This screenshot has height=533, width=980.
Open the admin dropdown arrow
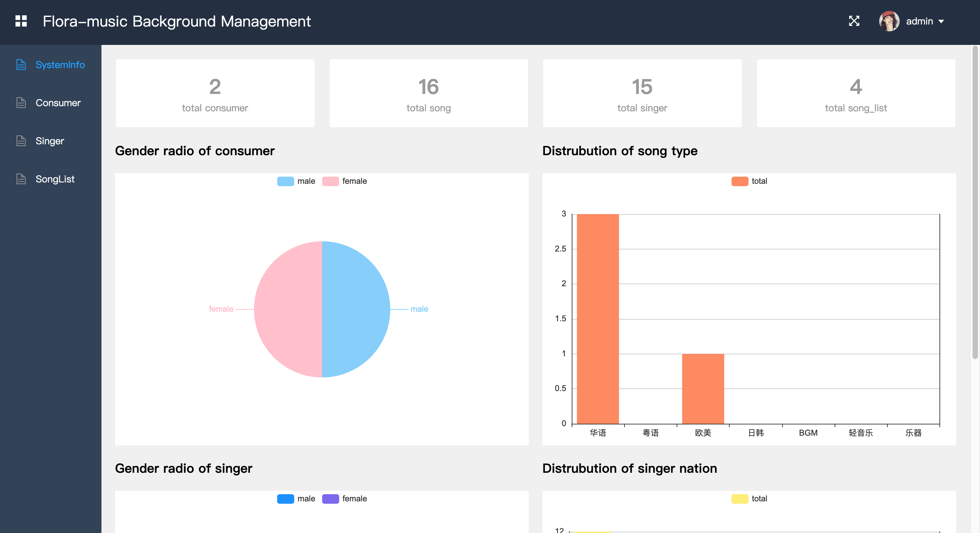click(941, 22)
